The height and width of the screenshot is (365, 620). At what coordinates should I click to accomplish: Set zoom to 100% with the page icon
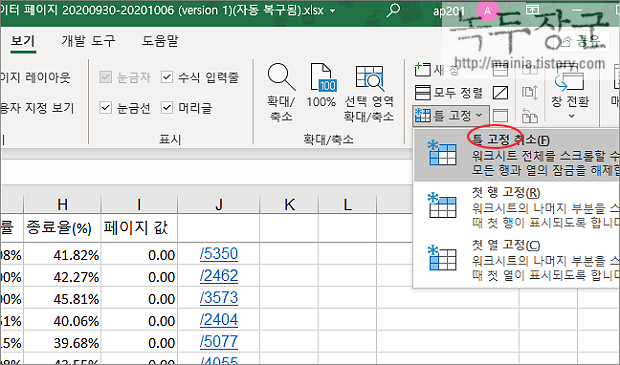321,85
